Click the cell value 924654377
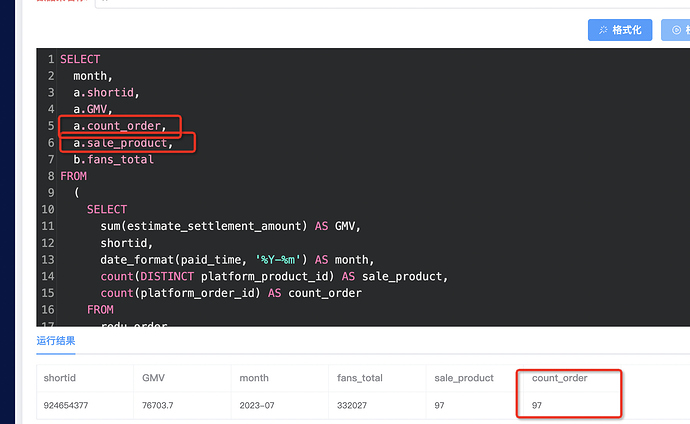The height and width of the screenshot is (424, 690). pyautogui.click(x=66, y=405)
